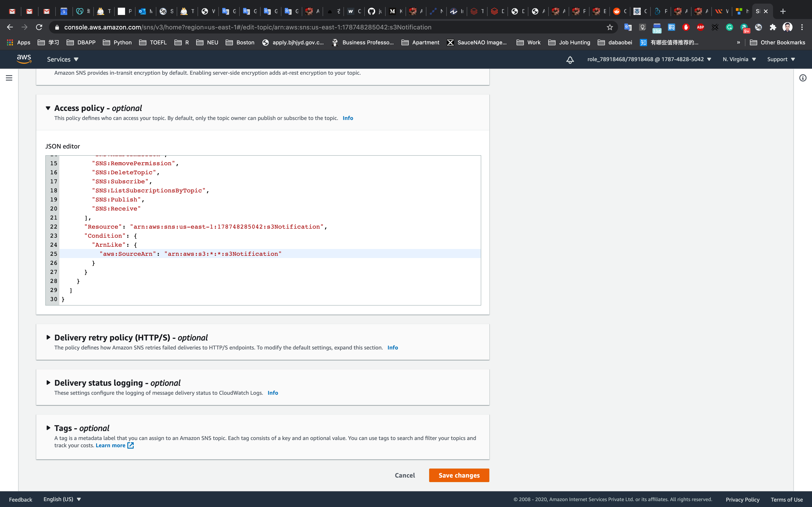Open the Chrome extensions puzzle icon
812x507 pixels.
tap(773, 27)
